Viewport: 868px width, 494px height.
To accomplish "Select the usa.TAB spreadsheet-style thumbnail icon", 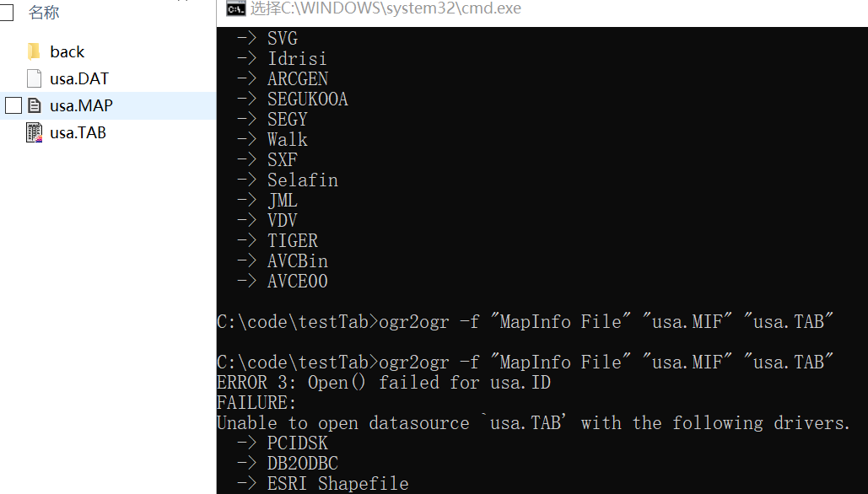I will pyautogui.click(x=35, y=132).
